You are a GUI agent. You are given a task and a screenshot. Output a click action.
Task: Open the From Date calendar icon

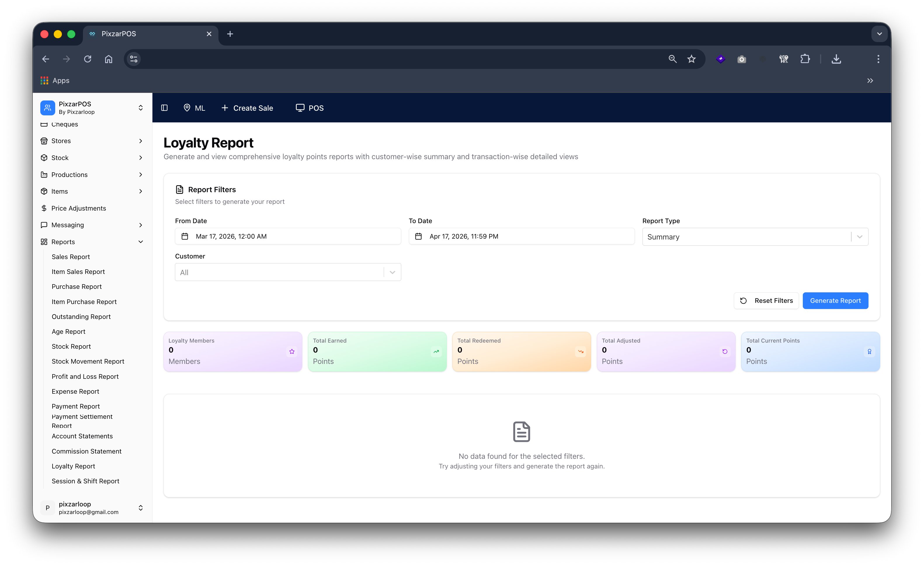(185, 236)
